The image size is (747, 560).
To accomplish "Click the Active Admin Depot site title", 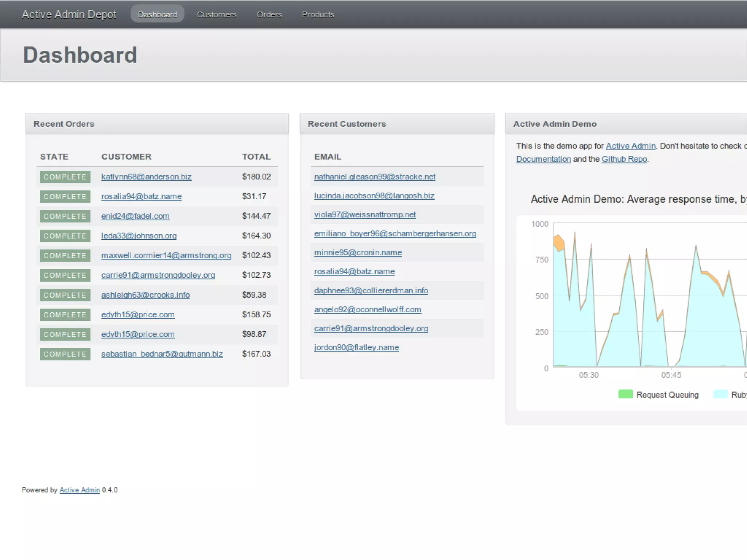I will 69,14.
